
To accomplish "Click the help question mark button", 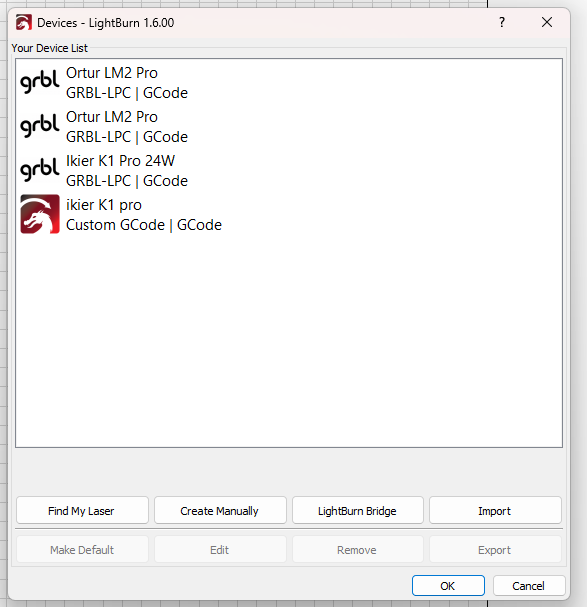I will click(502, 22).
